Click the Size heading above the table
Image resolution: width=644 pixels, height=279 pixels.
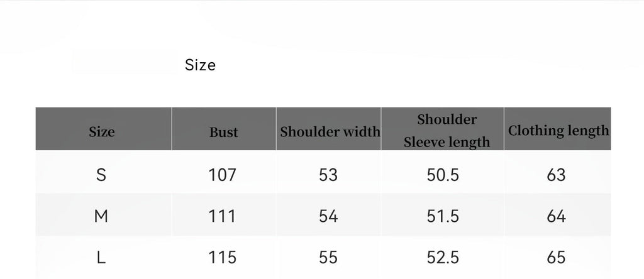pos(200,65)
